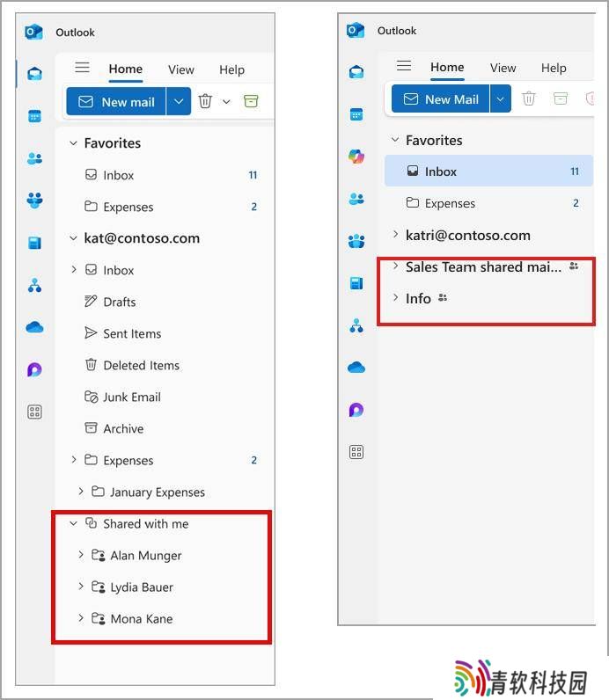
Task: Select Home tab in right window
Action: click(x=447, y=68)
